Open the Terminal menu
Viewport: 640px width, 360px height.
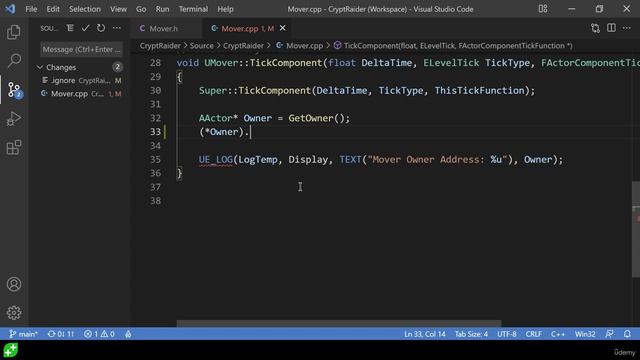(x=193, y=9)
